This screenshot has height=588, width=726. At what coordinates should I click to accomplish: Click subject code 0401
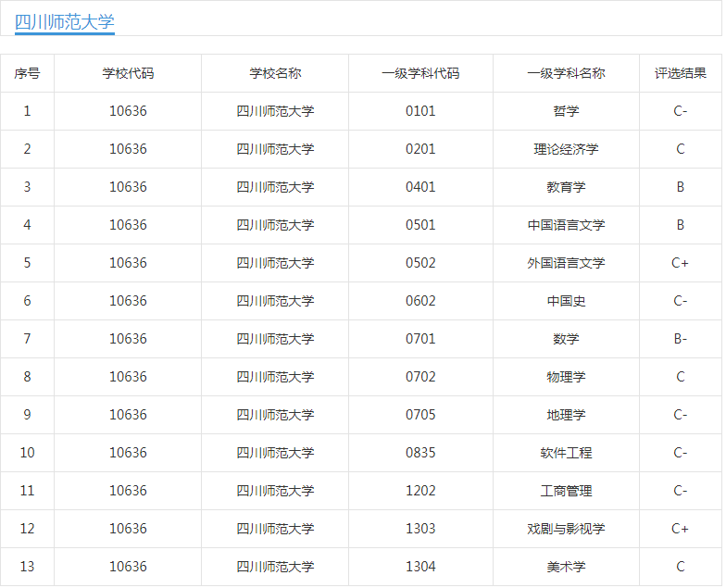[420, 187]
